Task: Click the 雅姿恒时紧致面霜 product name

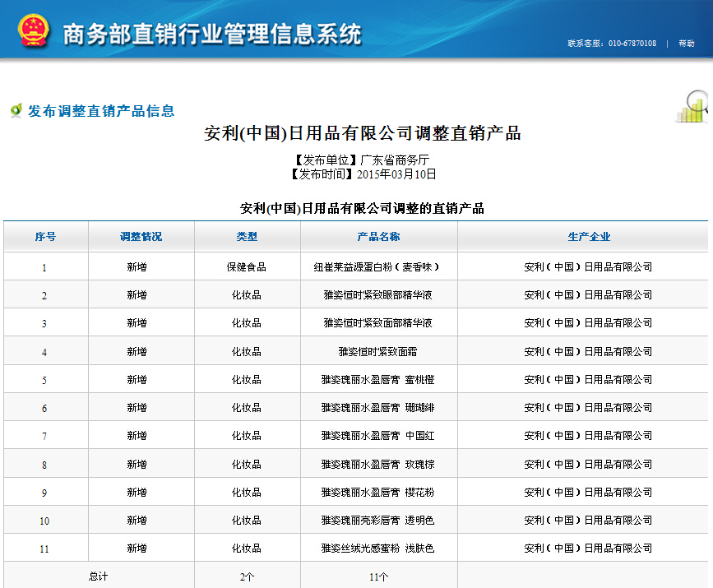Action: pyautogui.click(x=378, y=352)
